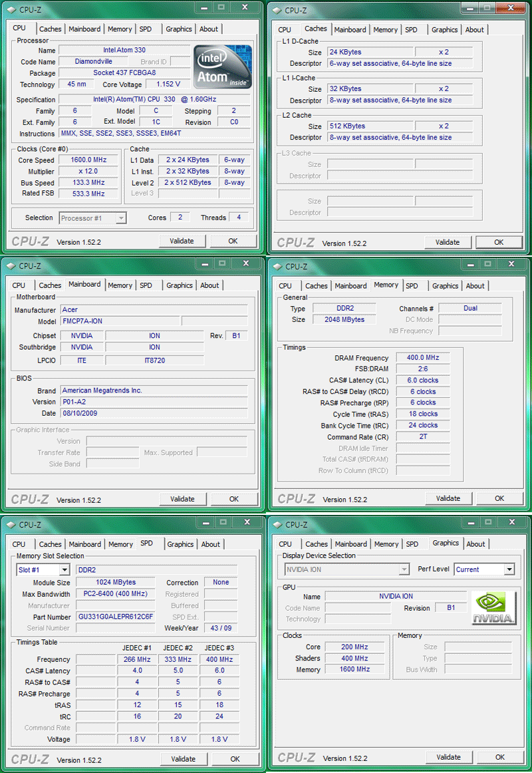Click the Command Rate value '2T'
Viewport: 532px width, 773px height.
tap(423, 437)
